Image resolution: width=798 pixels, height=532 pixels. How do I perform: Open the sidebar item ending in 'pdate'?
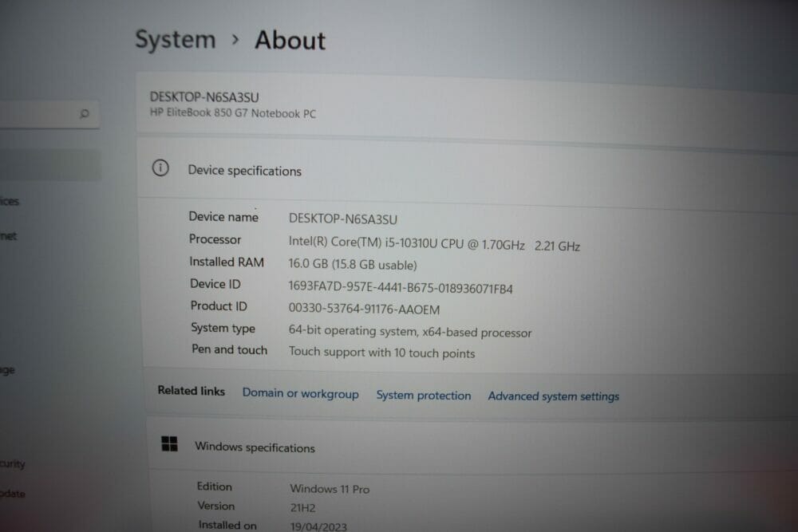click(x=12, y=494)
